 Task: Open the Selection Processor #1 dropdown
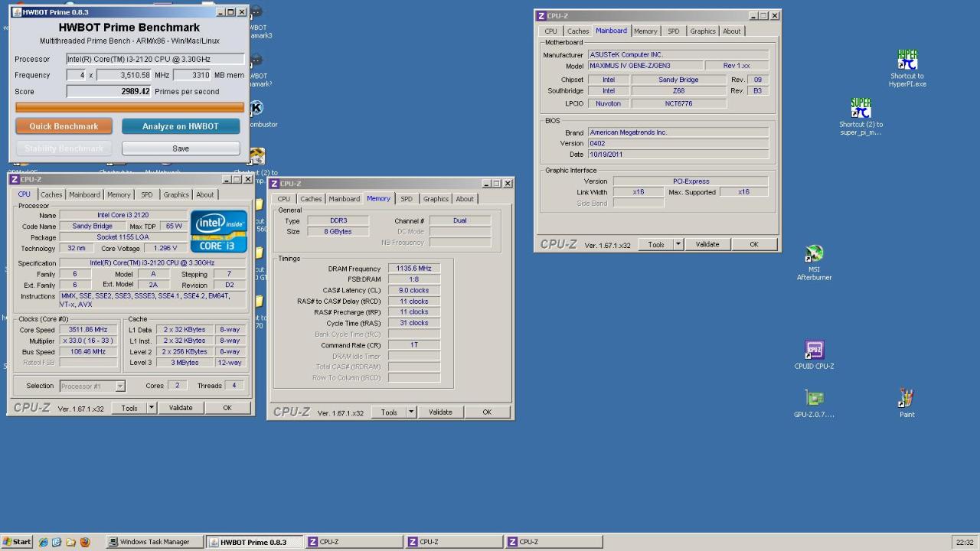point(92,386)
